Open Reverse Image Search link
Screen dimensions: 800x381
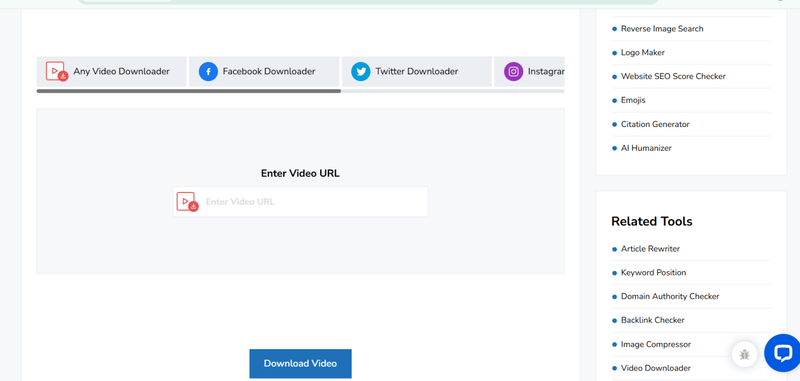pos(662,29)
